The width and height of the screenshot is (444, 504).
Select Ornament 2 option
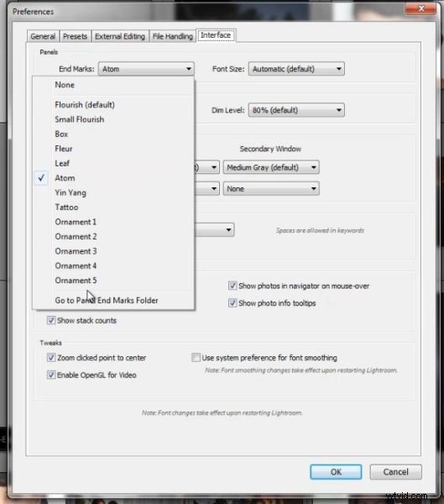tap(113, 237)
